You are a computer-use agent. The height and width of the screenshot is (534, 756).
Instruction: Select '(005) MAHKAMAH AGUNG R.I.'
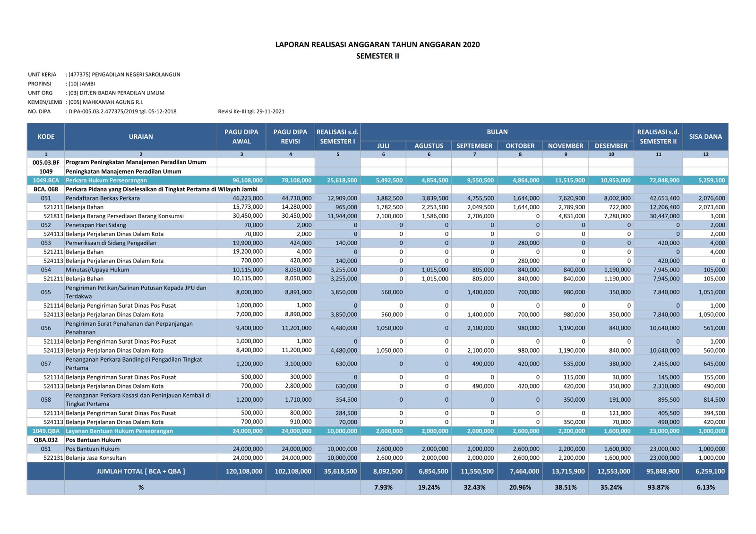point(106,102)
